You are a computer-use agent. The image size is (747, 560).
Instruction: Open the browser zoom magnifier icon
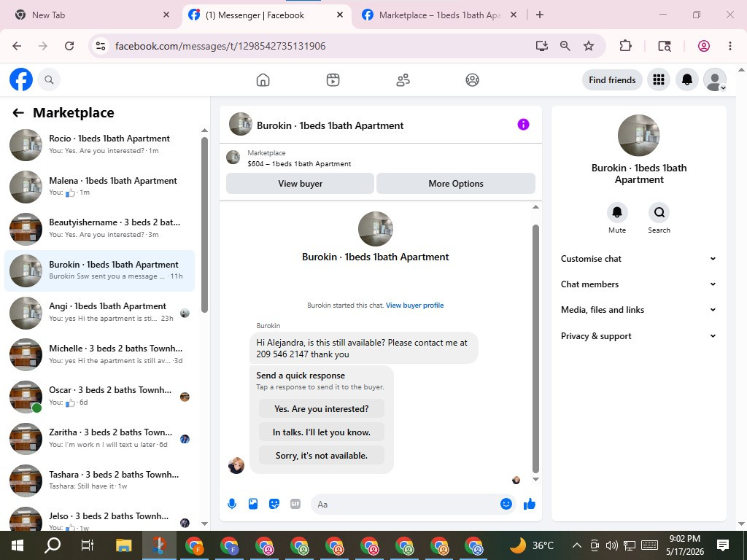pos(565,46)
